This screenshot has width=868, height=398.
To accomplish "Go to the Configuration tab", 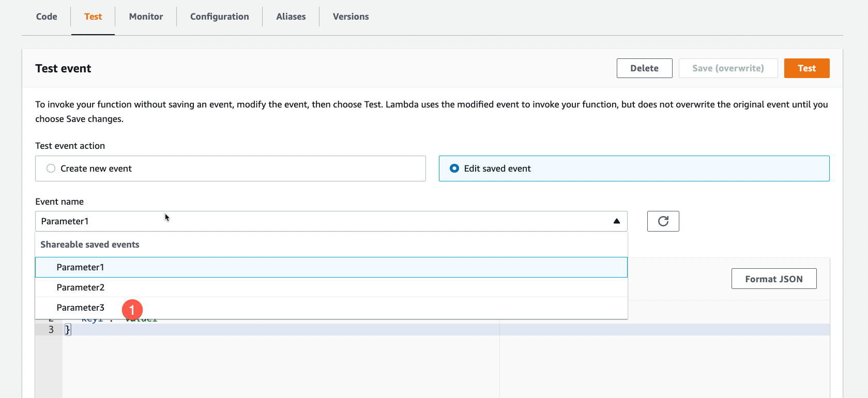I will tap(219, 17).
